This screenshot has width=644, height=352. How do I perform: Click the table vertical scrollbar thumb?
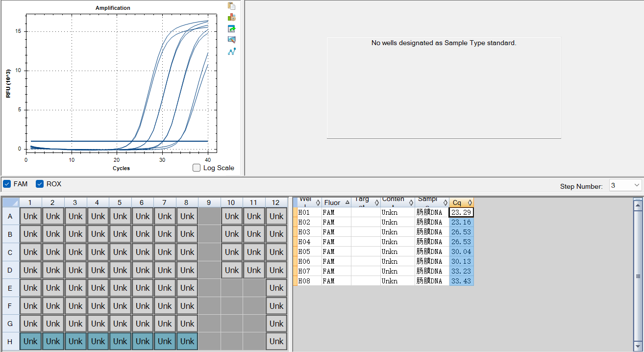click(638, 276)
